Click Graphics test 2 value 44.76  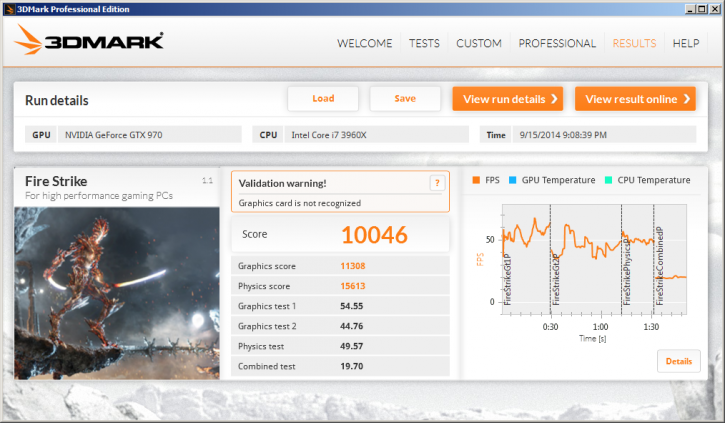tap(351, 326)
